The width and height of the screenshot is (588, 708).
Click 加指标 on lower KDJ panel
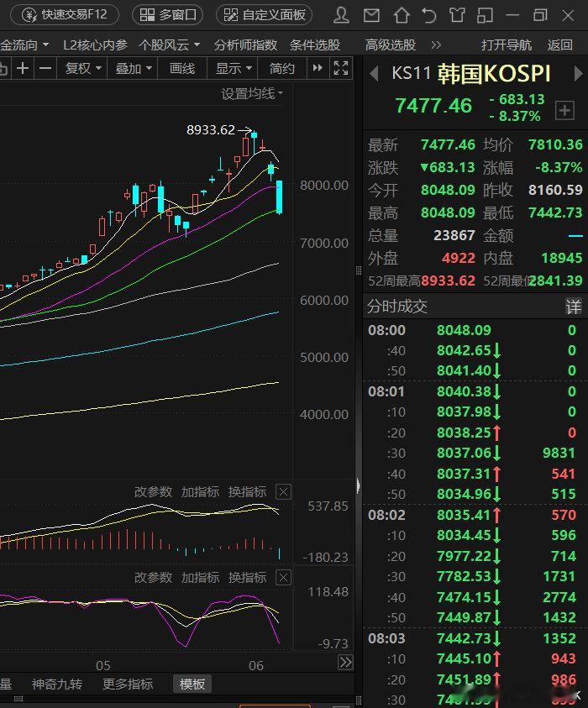tap(200, 578)
